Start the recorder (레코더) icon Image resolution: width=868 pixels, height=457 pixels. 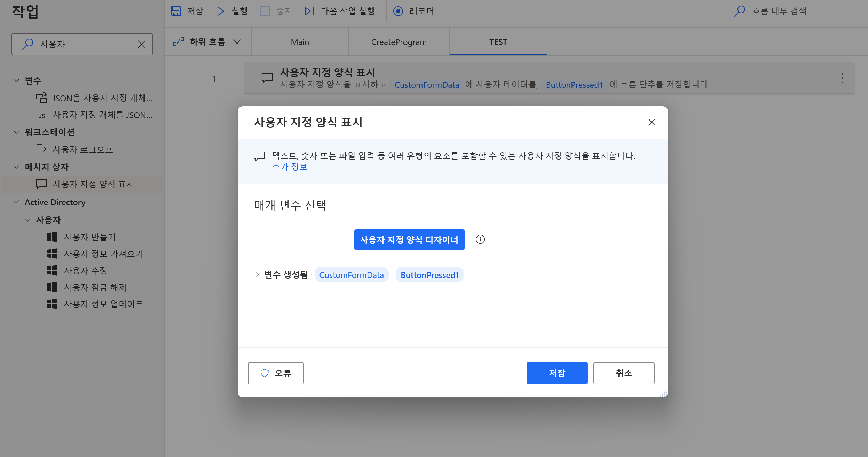tap(398, 11)
